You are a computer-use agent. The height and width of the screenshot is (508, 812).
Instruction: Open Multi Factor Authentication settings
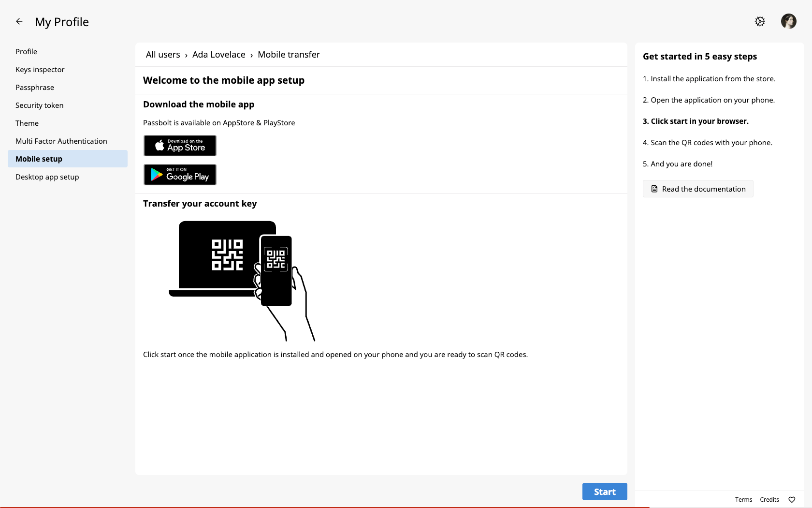click(x=61, y=141)
